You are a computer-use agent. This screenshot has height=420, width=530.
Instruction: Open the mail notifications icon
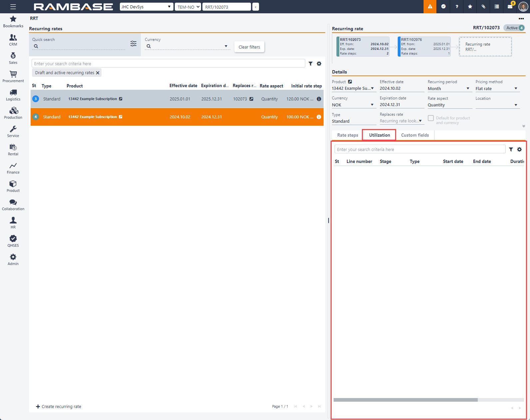[510, 7]
